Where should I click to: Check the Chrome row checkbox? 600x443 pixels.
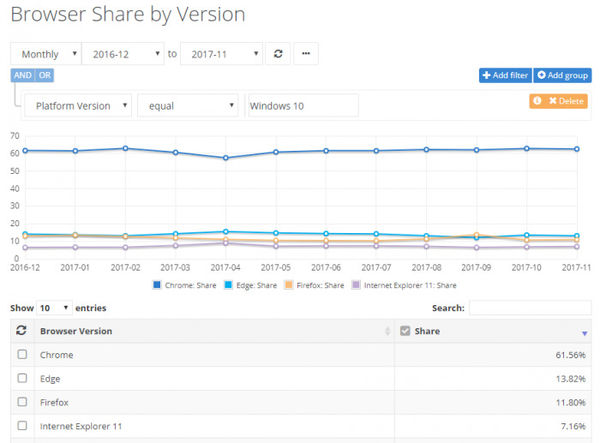click(22, 355)
